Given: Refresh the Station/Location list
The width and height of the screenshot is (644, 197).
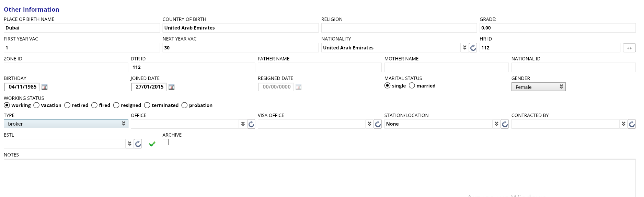Looking at the screenshot, I should (505, 124).
